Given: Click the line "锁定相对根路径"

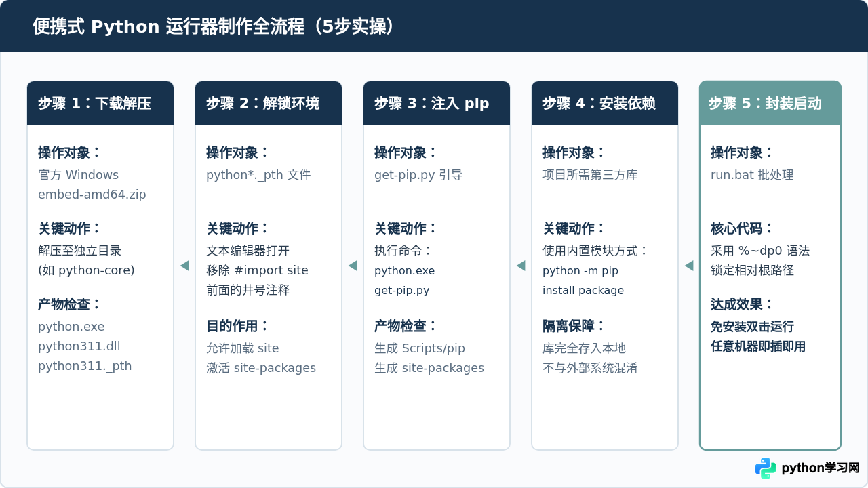Looking at the screenshot, I should (752, 270).
